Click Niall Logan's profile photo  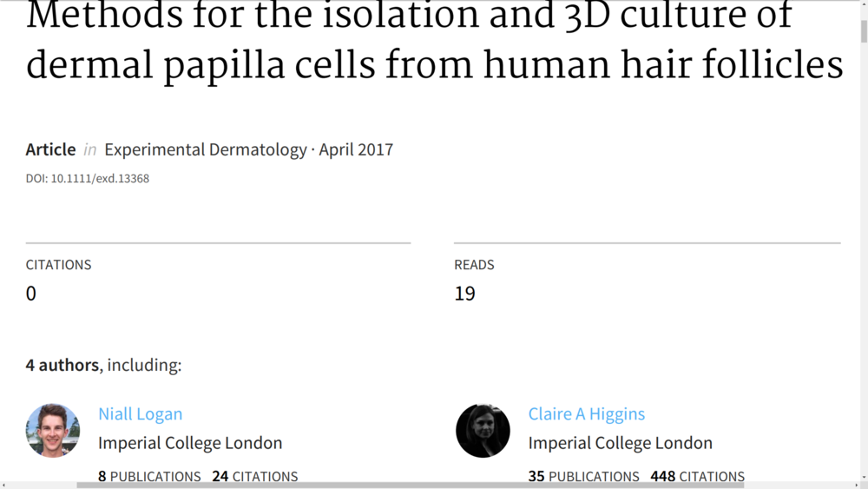[x=53, y=430]
